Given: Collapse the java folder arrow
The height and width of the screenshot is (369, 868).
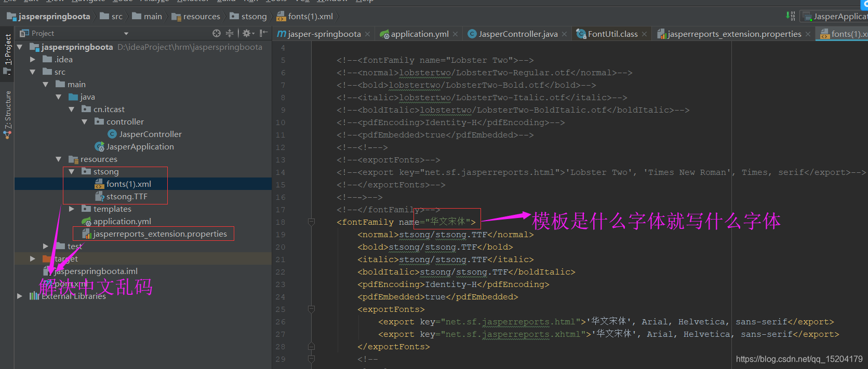Looking at the screenshot, I should pos(59,97).
